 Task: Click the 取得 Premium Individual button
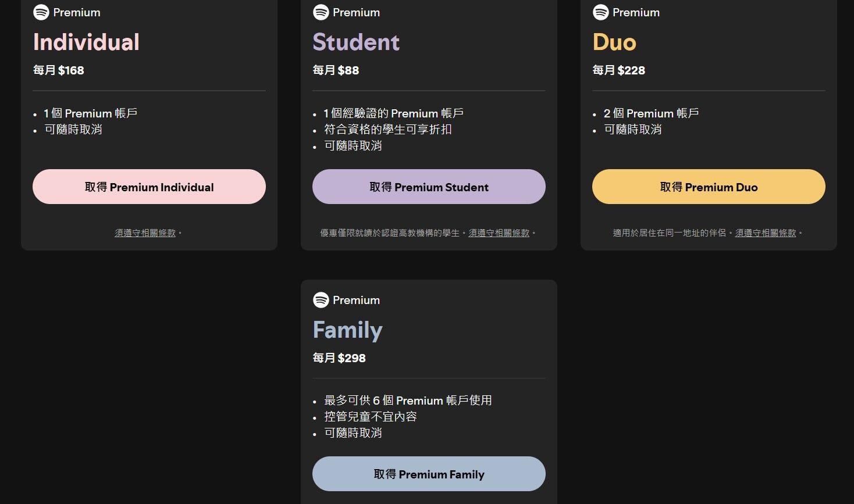(149, 187)
